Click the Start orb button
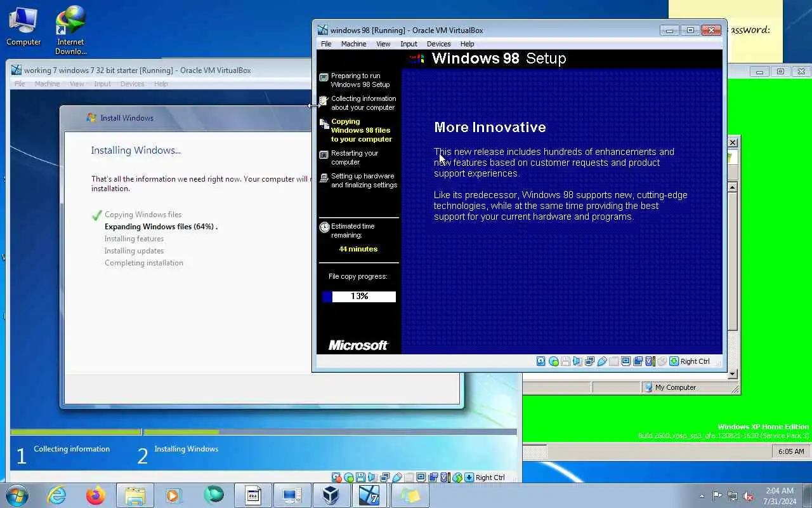 click(17, 495)
